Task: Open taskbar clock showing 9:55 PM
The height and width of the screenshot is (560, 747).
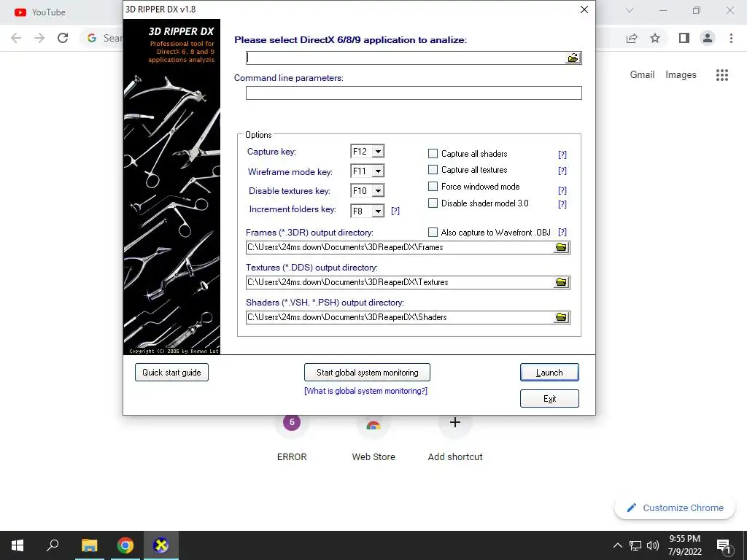Action: 685,545
